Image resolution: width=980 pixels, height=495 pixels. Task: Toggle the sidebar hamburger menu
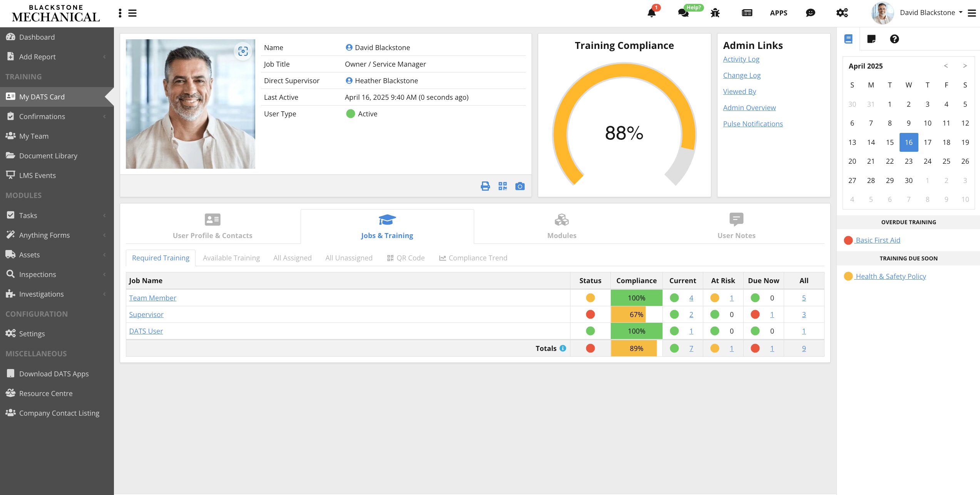(x=132, y=13)
